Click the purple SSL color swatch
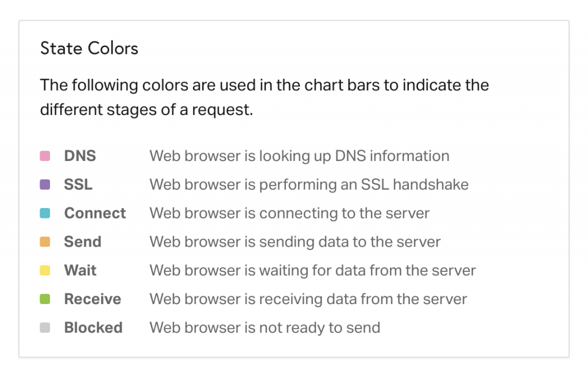Viewport: 588px width, 369px height. pyautogui.click(x=45, y=184)
